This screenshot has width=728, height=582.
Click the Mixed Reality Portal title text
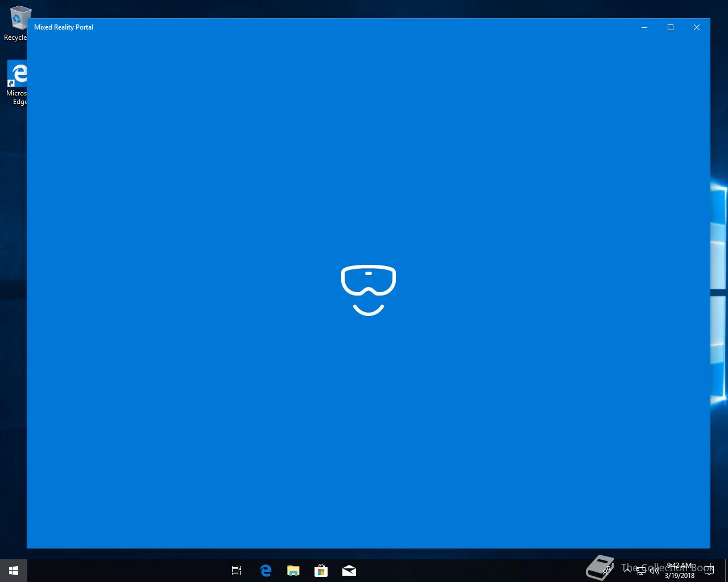click(64, 27)
